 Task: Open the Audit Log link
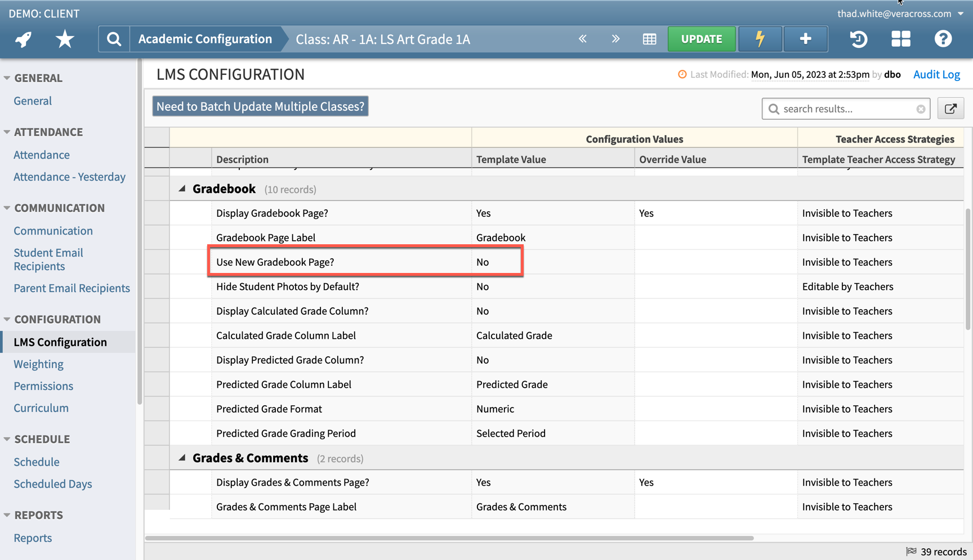coord(936,74)
